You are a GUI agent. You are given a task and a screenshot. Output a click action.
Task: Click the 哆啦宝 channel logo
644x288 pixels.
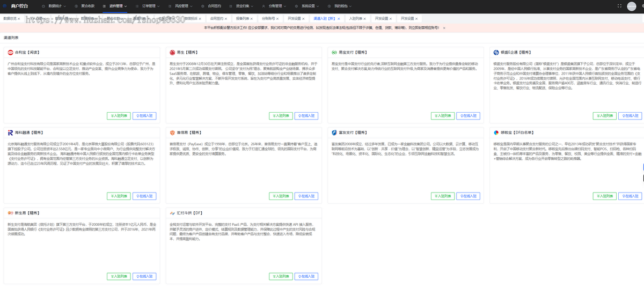496,132
